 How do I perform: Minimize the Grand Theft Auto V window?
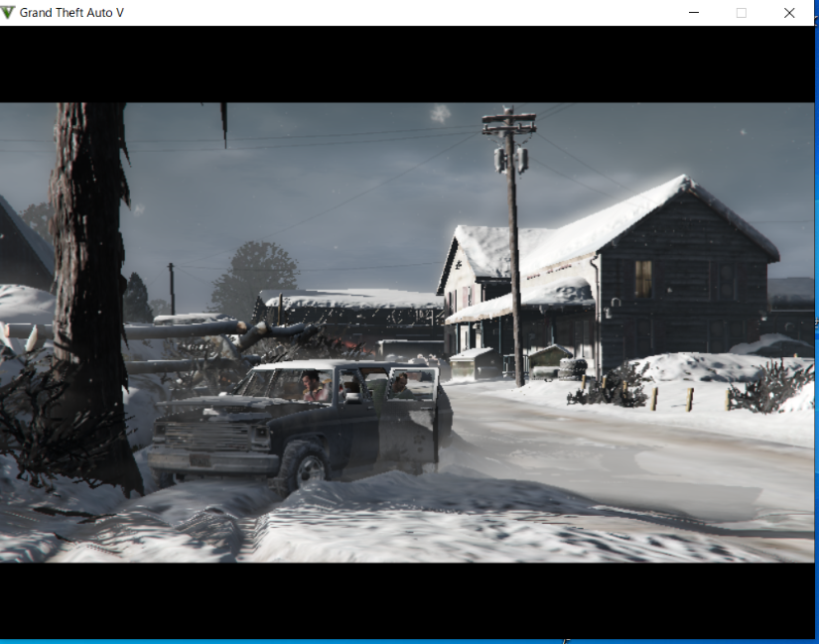tap(694, 13)
